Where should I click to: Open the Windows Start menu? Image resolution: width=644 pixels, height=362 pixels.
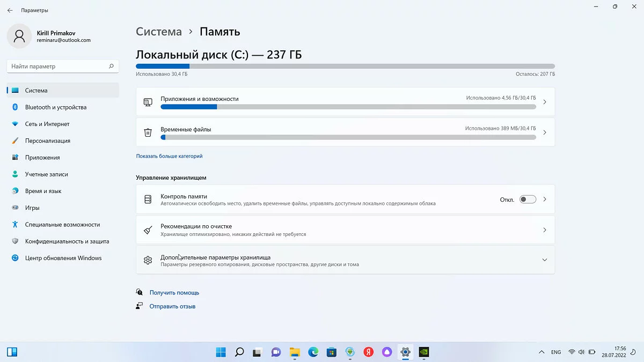click(221, 352)
